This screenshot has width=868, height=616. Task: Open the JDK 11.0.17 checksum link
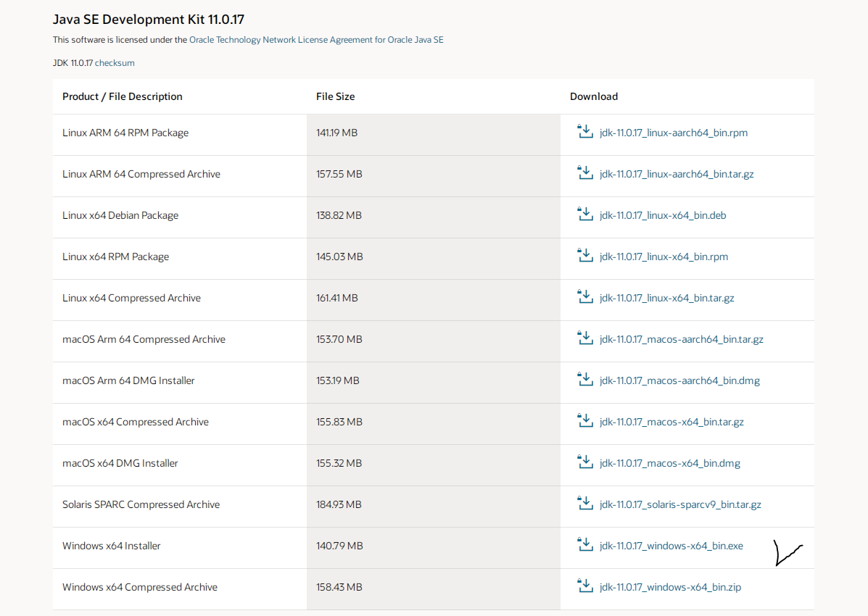coord(115,63)
